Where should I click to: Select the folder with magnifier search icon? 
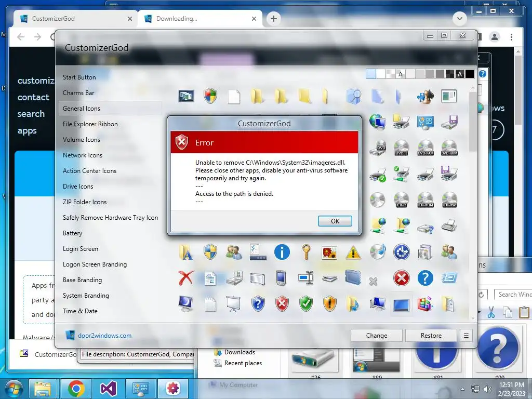[353, 96]
